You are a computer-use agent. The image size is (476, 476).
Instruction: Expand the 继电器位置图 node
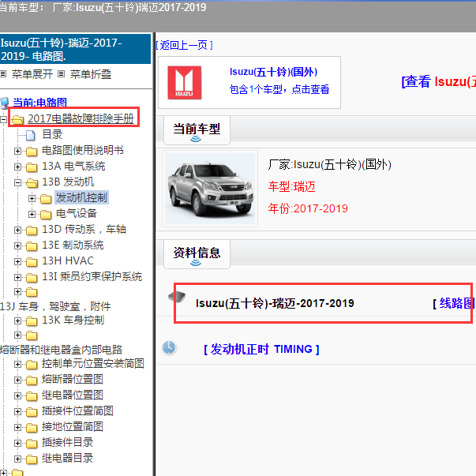(x=17, y=395)
